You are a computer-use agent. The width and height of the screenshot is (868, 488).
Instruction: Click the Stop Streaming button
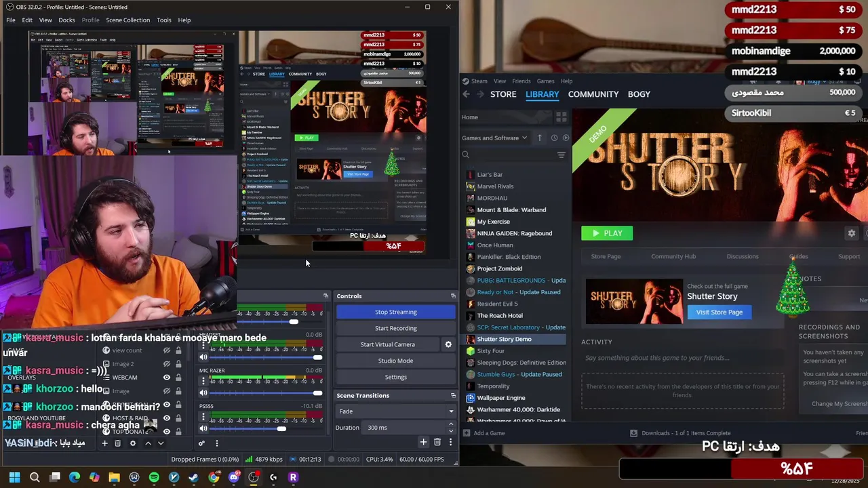(396, 312)
